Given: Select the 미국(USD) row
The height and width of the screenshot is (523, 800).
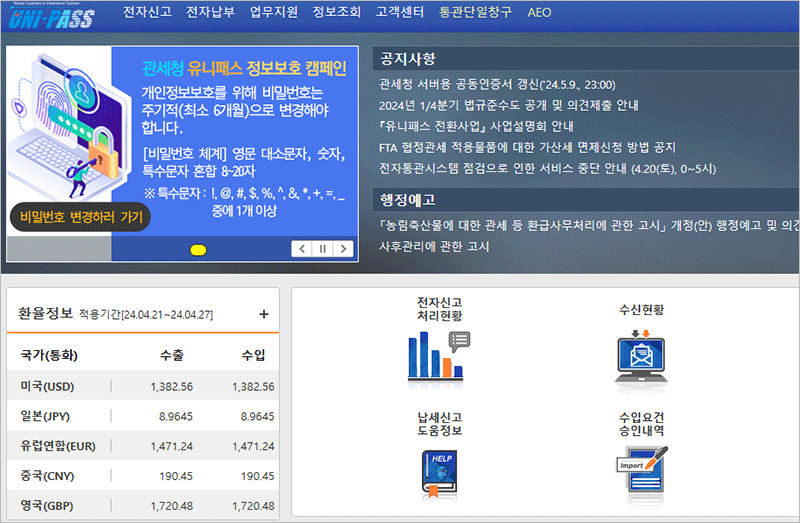Looking at the screenshot, I should click(x=143, y=386).
